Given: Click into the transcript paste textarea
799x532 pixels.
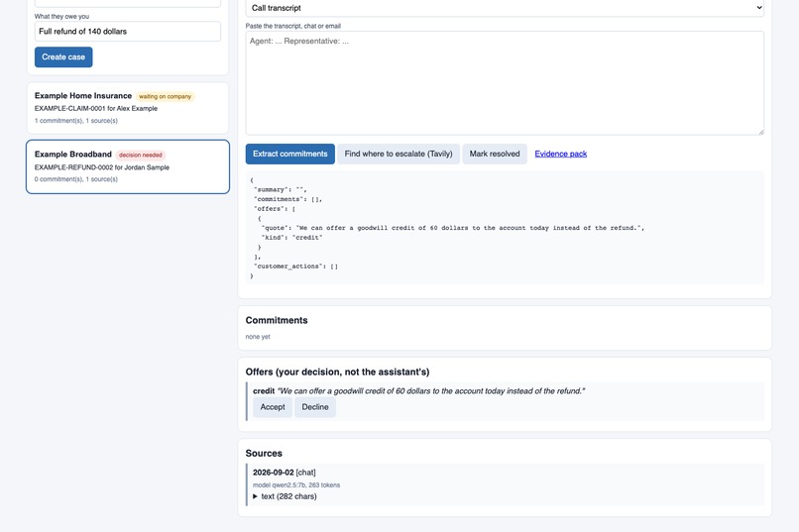Looking at the screenshot, I should click(x=505, y=83).
